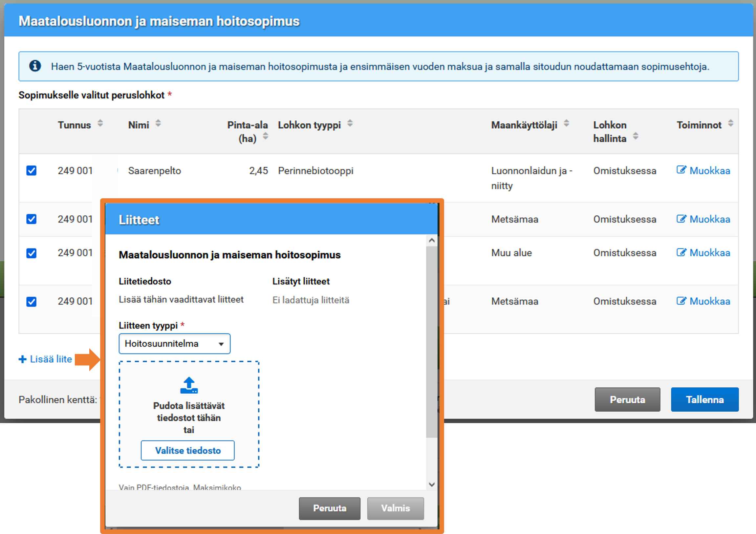The image size is (756, 534).
Task: Toggle checkbox on Muu alue row
Action: [x=31, y=253]
